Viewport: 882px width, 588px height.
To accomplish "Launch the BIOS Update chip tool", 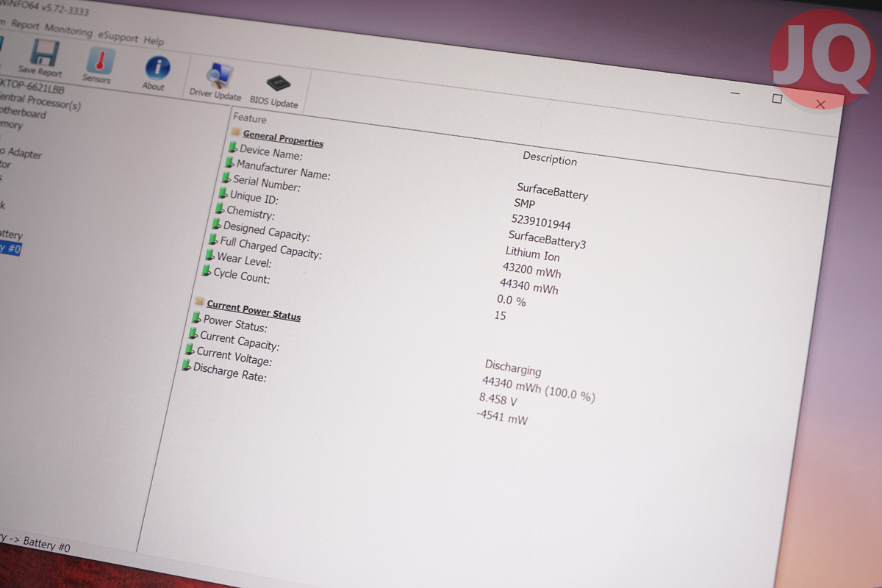I will 278,83.
